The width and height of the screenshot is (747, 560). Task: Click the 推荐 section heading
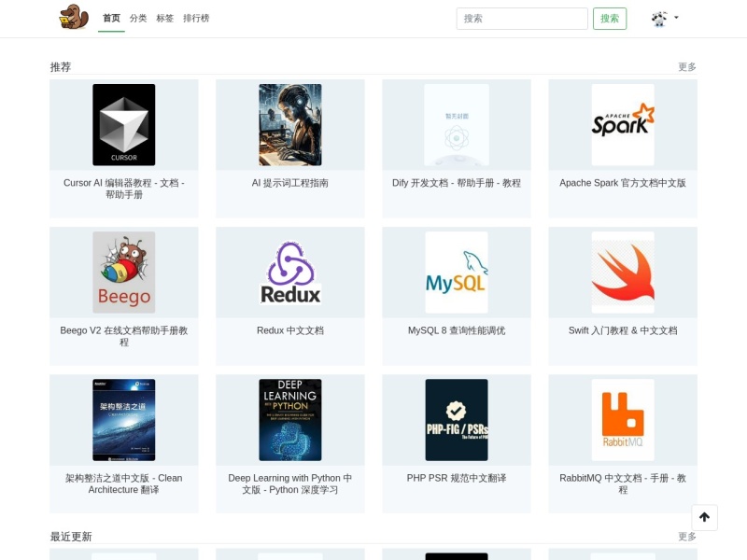point(61,66)
